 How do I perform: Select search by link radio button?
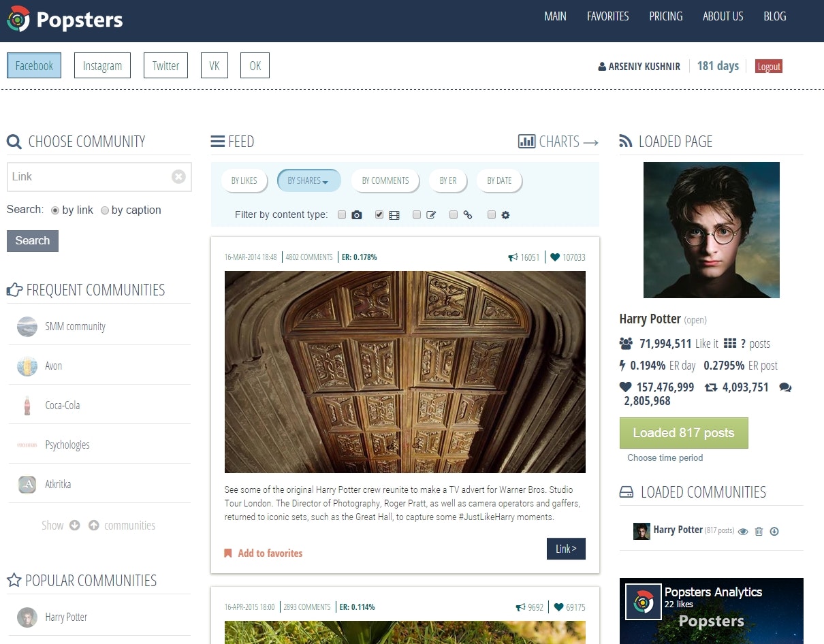tap(55, 210)
